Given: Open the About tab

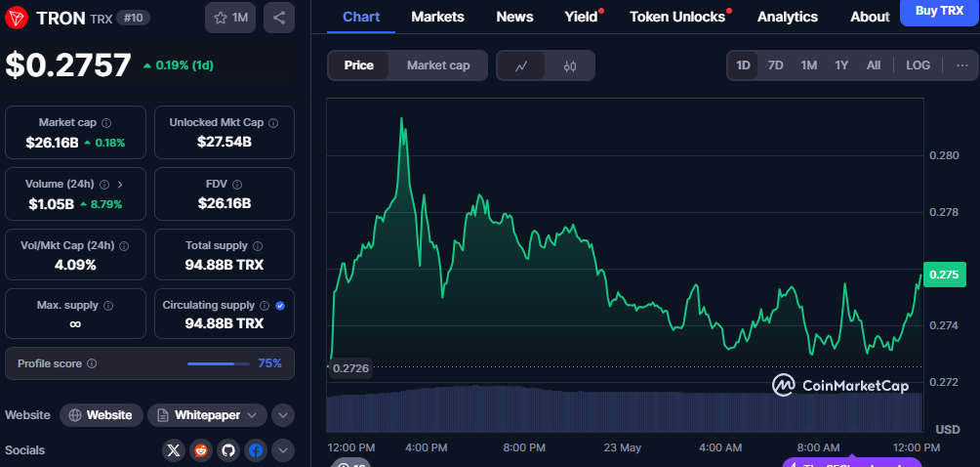Looking at the screenshot, I should [870, 17].
